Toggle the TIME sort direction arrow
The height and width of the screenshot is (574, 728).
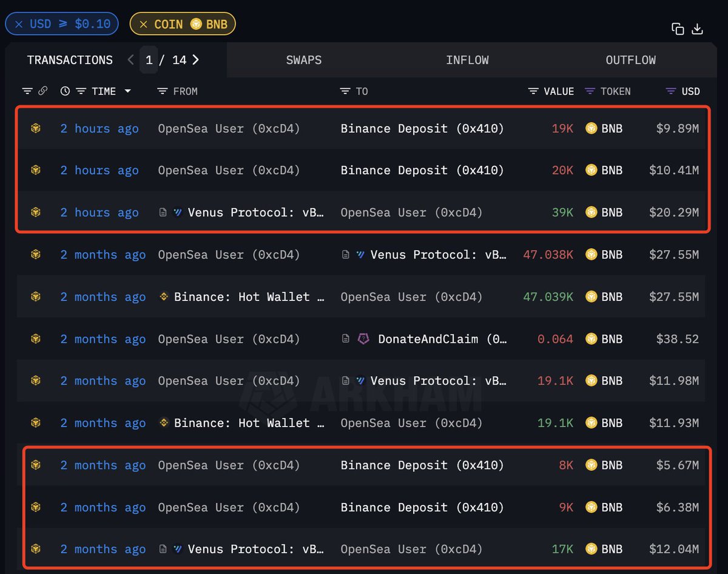127,91
